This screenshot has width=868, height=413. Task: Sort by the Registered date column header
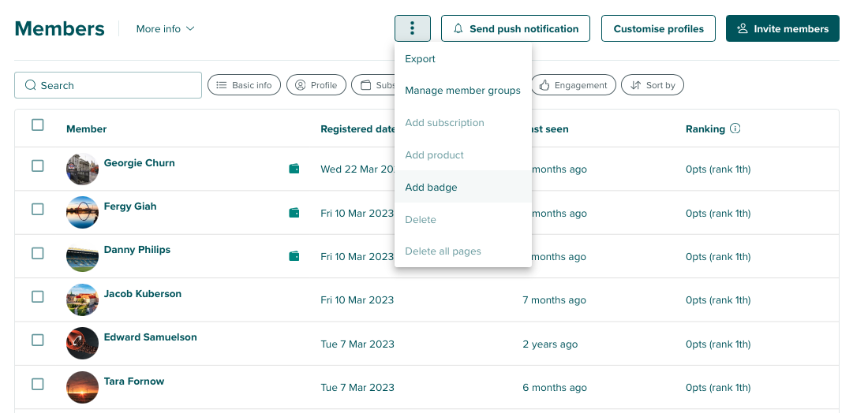357,129
